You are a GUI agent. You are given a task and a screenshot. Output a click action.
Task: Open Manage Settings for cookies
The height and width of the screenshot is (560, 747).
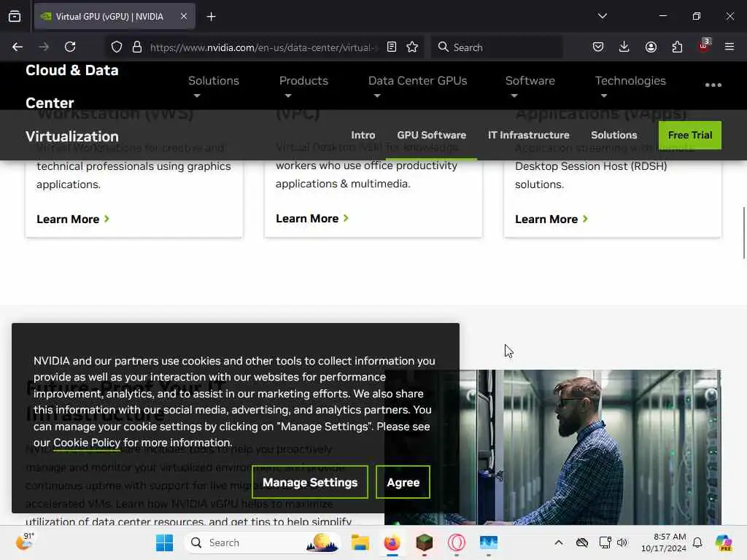pos(310,483)
